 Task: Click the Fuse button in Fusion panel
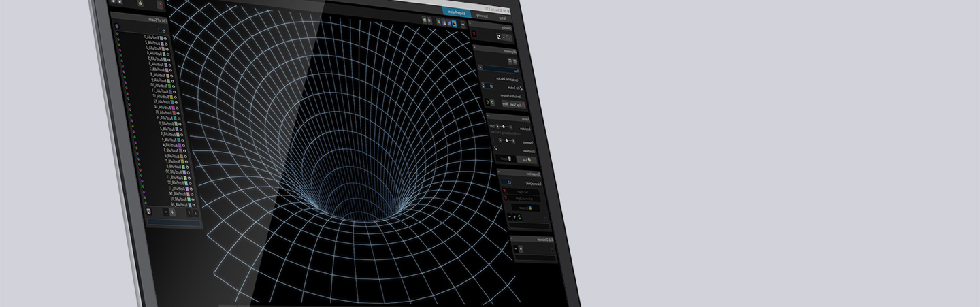point(525,159)
